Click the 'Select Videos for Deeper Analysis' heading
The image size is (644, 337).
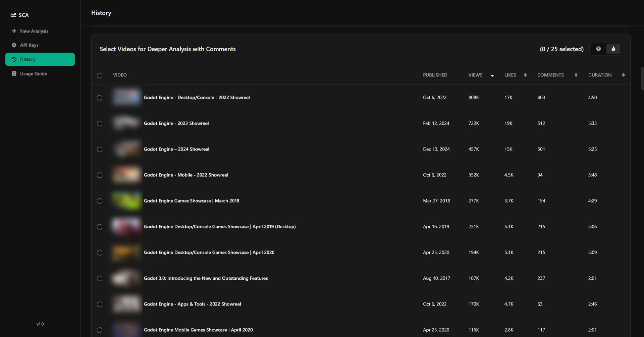167,49
